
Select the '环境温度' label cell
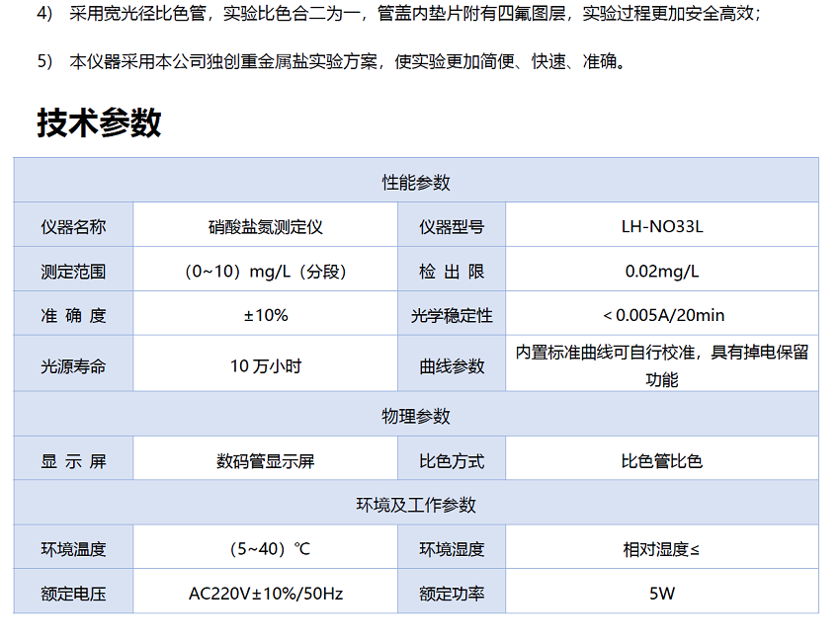tap(73, 547)
